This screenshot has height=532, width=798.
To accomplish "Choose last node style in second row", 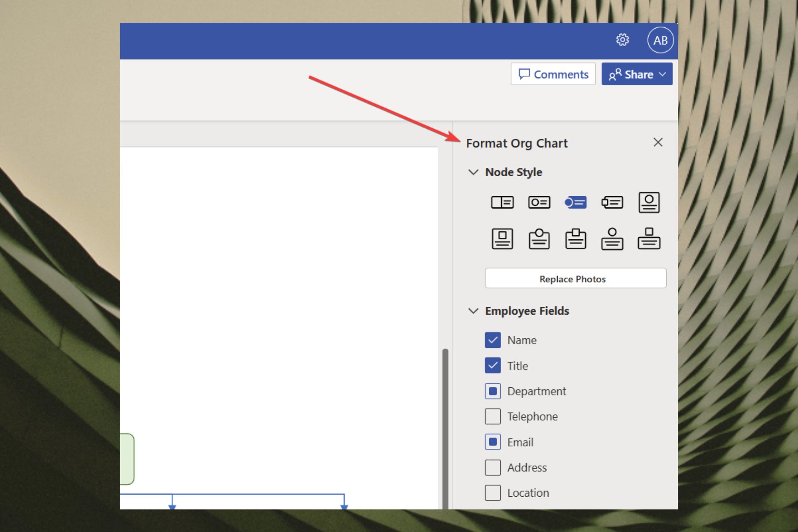I will [x=649, y=239].
